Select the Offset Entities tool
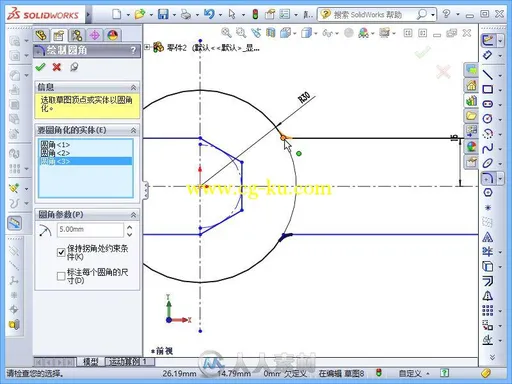 [x=488, y=281]
